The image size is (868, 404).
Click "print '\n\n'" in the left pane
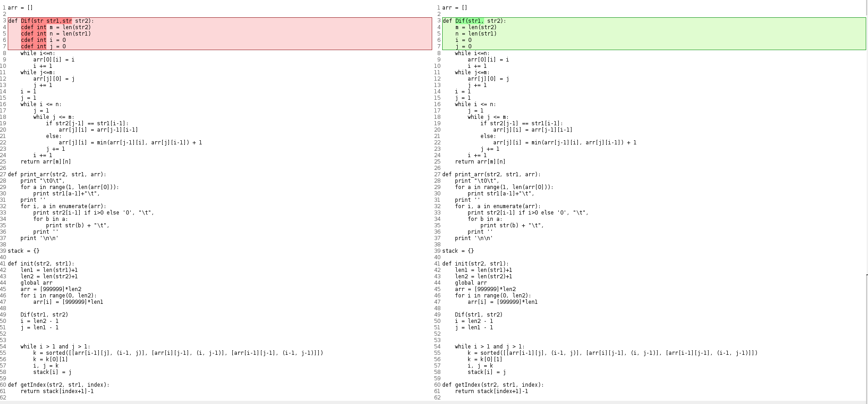click(40, 238)
